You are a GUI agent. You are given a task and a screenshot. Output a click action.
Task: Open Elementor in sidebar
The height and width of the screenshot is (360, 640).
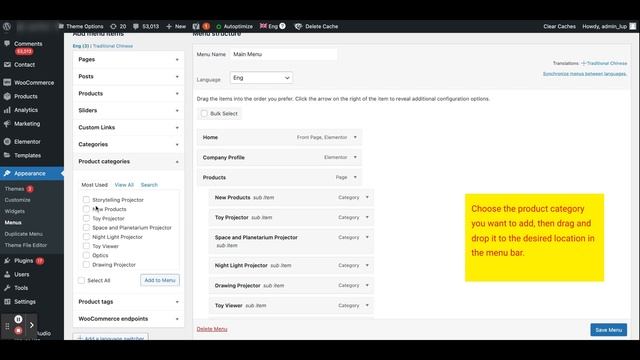[27, 142]
